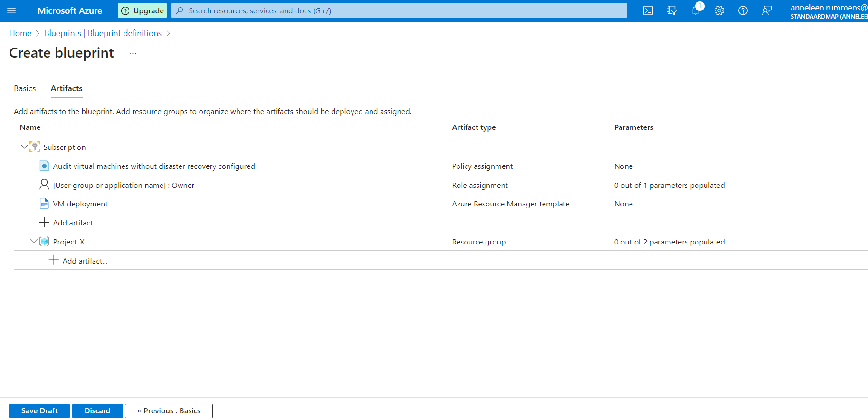This screenshot has width=868, height=420.
Task: Go to Microsoft Azure home logo
Action: point(70,10)
